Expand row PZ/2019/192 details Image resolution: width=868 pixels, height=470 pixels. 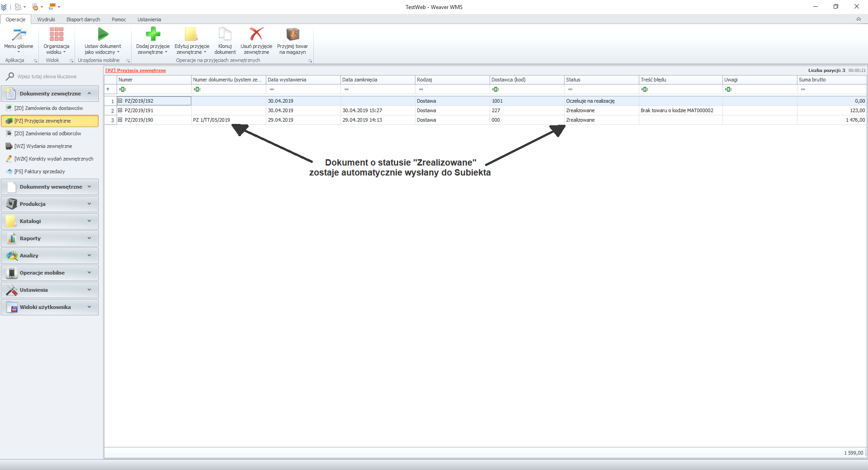pyautogui.click(x=120, y=101)
